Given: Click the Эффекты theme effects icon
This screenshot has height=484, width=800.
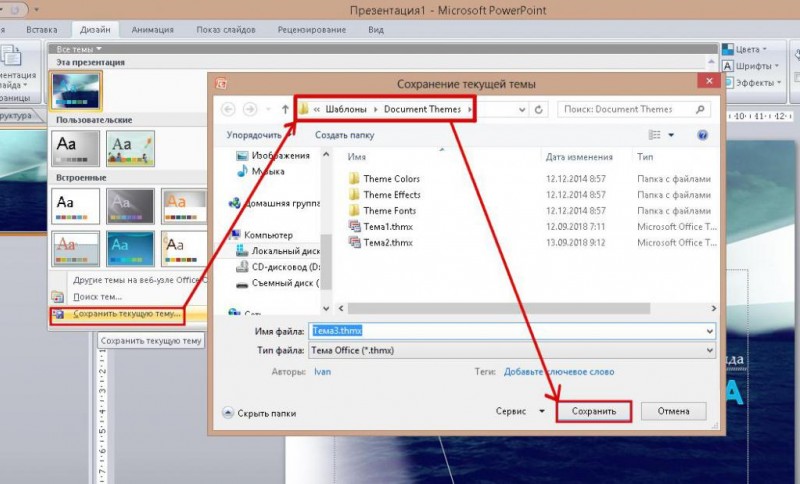Looking at the screenshot, I should coord(728,82).
